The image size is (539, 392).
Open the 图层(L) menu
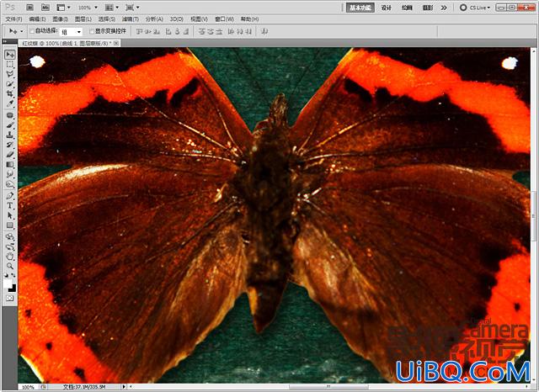83,19
